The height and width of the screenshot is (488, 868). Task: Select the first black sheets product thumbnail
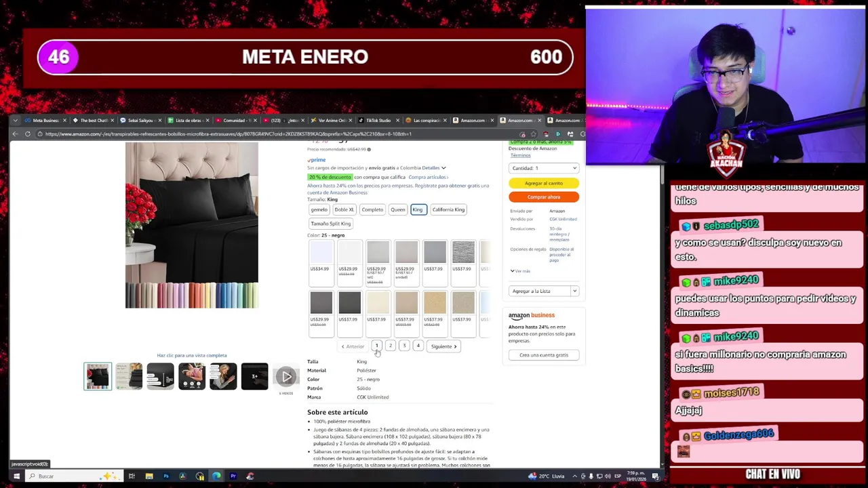tap(98, 377)
